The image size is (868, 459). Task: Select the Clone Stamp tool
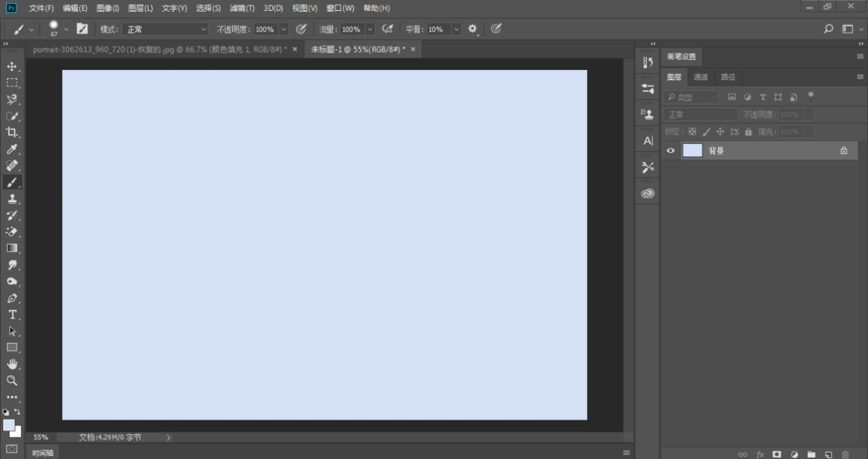tap(12, 199)
